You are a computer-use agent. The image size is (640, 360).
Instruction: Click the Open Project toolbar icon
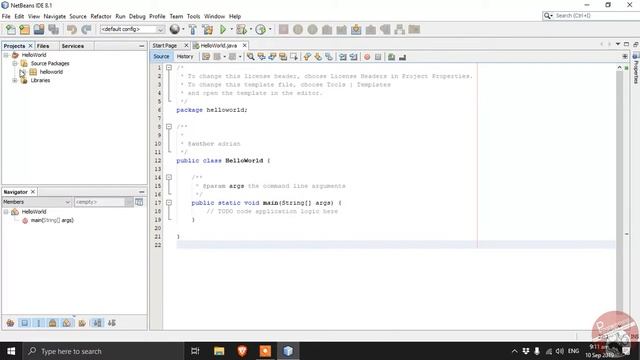pyautogui.click(x=39, y=29)
